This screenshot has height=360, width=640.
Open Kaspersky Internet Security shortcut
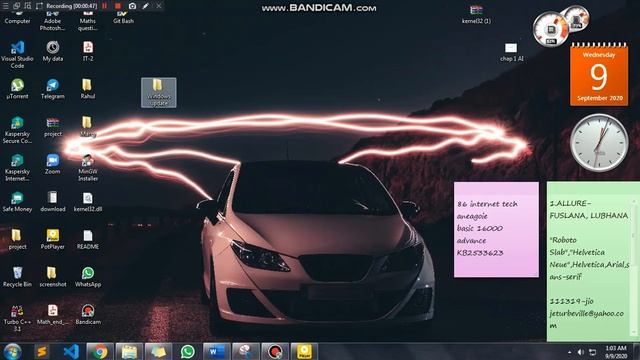[x=17, y=167]
